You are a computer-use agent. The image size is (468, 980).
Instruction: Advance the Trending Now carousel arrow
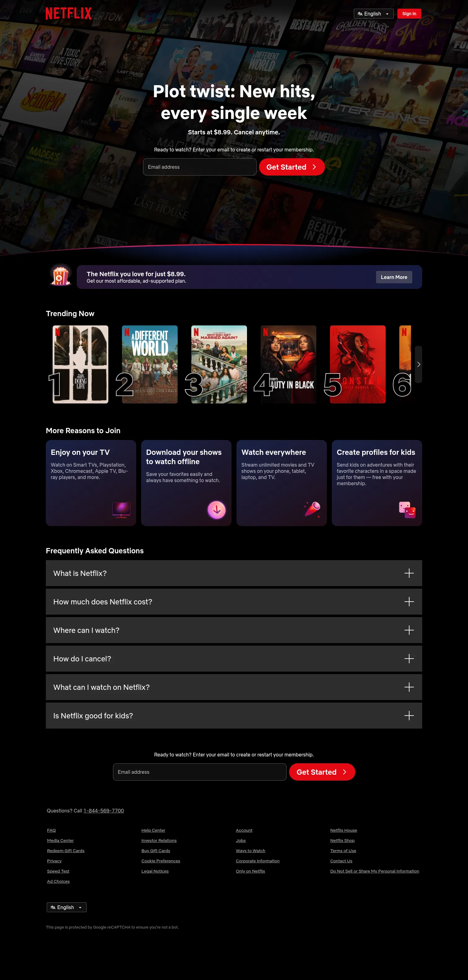click(418, 364)
